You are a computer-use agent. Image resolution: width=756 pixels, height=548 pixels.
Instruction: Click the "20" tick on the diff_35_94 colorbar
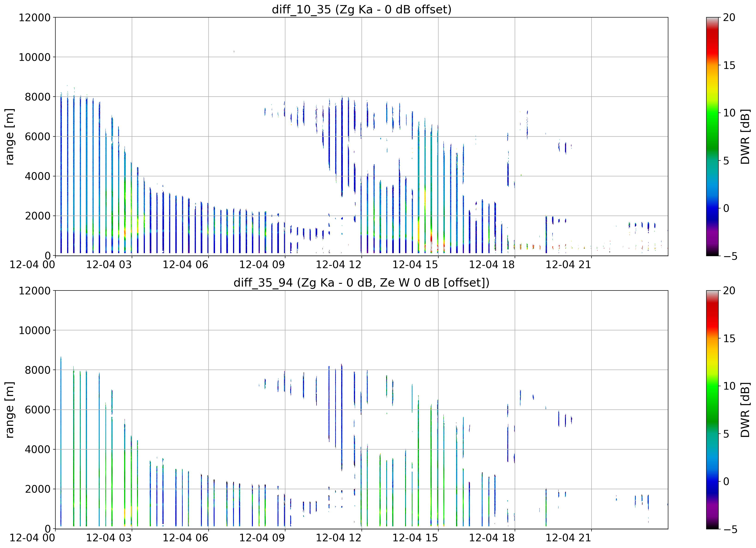click(x=729, y=291)
